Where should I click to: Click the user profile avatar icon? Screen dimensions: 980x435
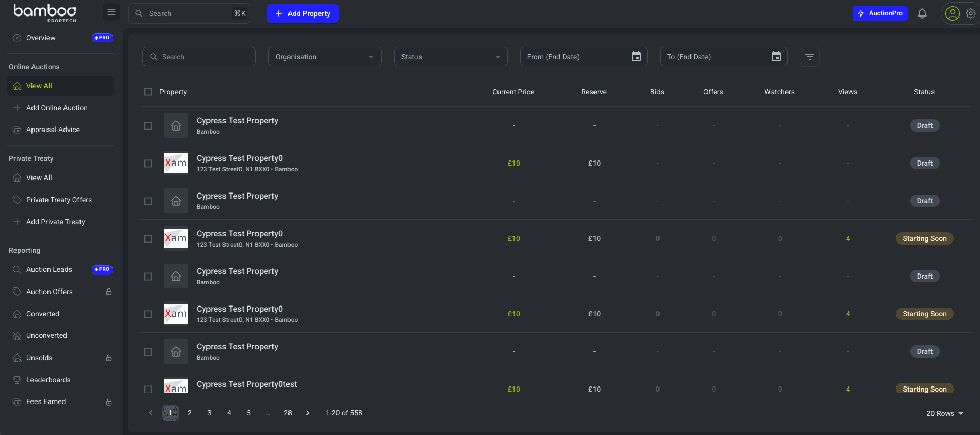(x=952, y=13)
